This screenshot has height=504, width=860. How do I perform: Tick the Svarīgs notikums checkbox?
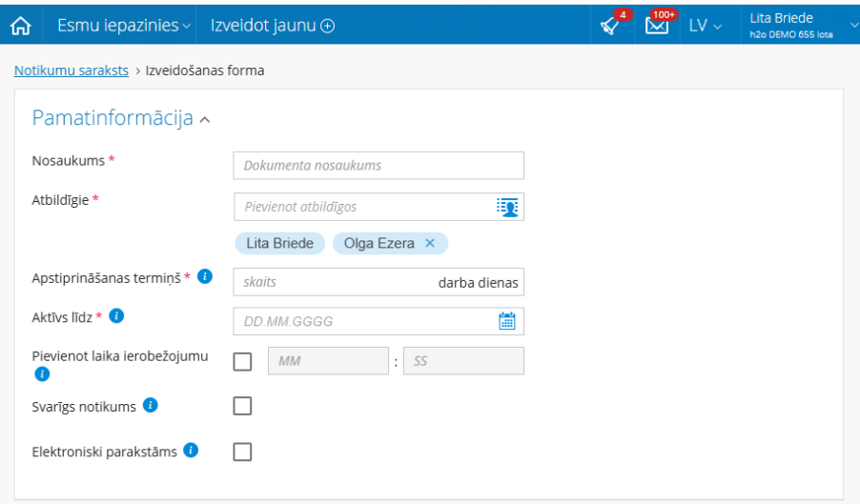tap(242, 407)
